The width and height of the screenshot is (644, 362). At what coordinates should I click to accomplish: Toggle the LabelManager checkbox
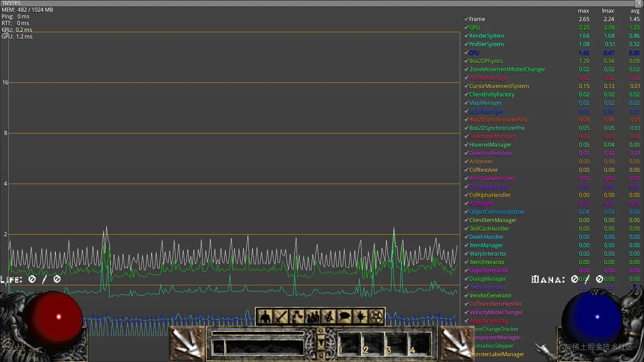466,111
